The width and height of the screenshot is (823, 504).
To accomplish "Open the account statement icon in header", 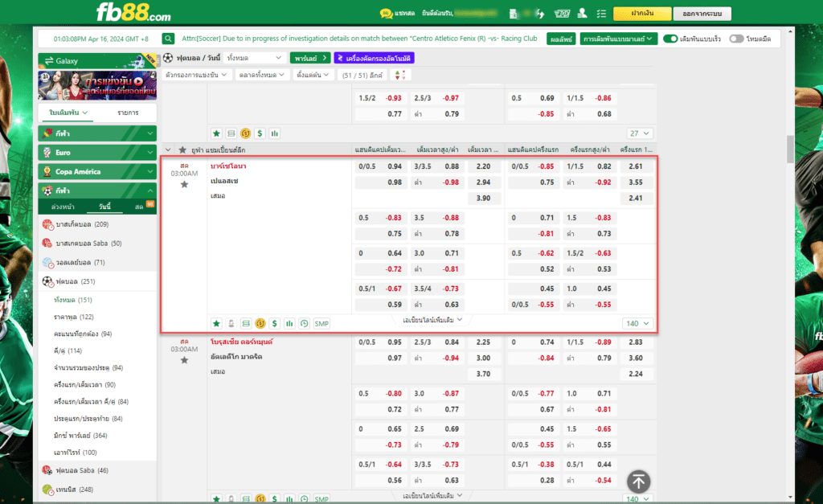I will tap(514, 14).
